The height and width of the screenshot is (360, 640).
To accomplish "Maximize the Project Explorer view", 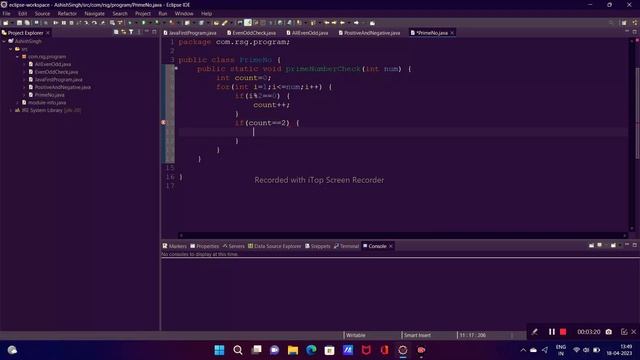I will pos(154,32).
